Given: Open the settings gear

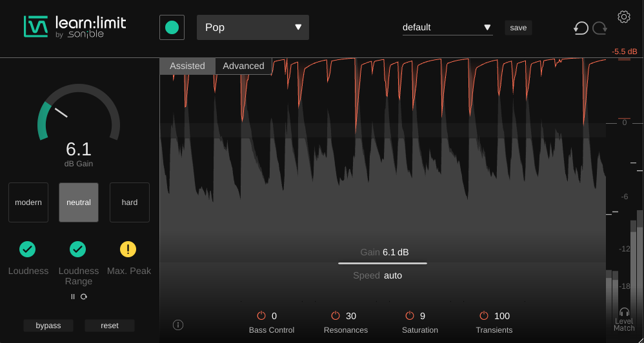Looking at the screenshot, I should [623, 17].
